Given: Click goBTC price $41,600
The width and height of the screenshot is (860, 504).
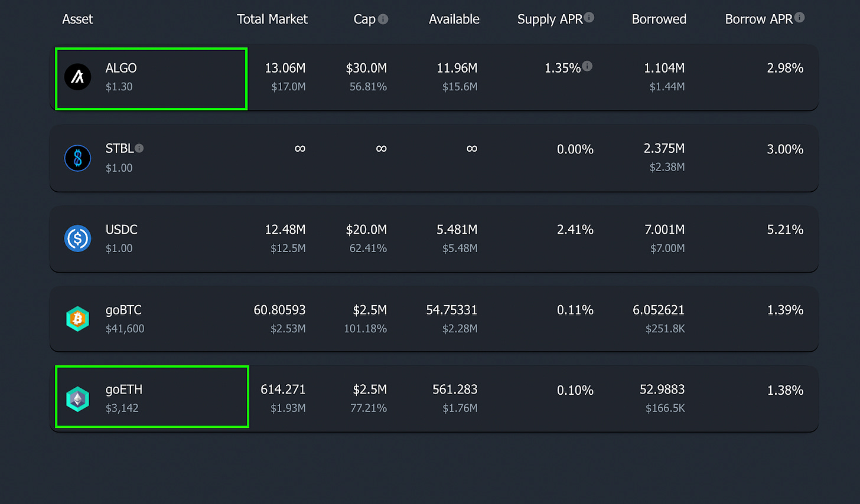Looking at the screenshot, I should 125,329.
